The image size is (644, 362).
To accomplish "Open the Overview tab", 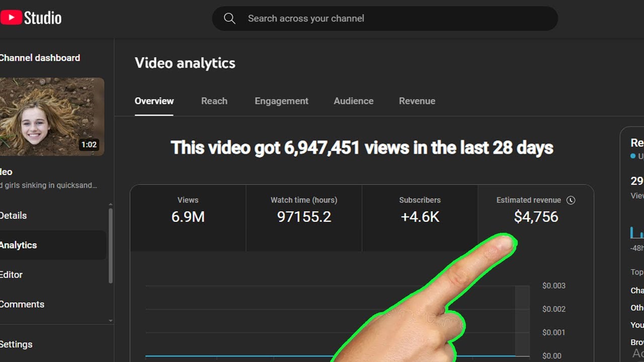I will click(154, 101).
